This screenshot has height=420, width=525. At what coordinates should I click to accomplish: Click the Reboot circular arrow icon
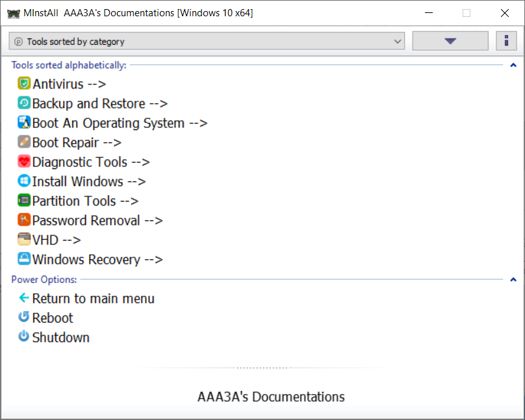(x=24, y=317)
